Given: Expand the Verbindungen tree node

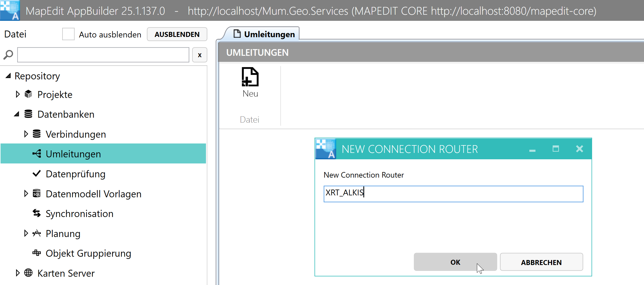Looking at the screenshot, I should click(x=26, y=134).
